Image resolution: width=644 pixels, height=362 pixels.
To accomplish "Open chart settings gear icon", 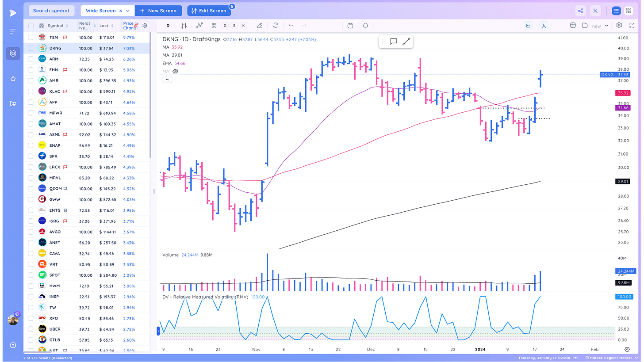I will [619, 25].
